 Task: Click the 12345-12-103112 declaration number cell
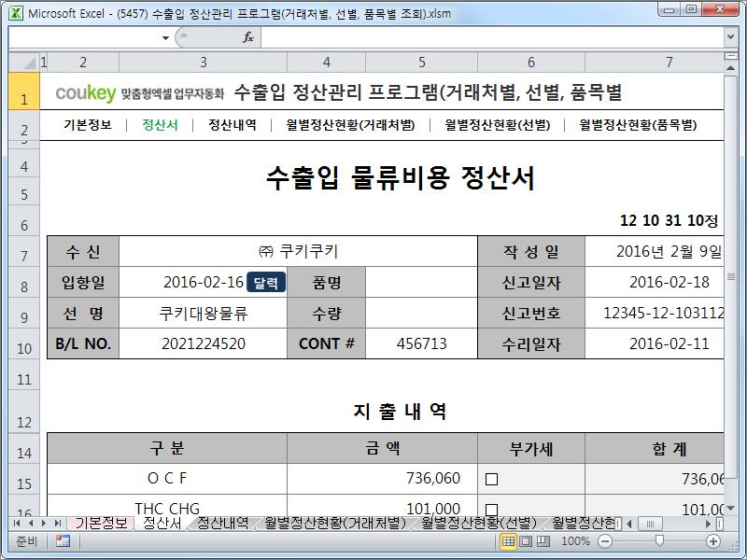(x=655, y=314)
